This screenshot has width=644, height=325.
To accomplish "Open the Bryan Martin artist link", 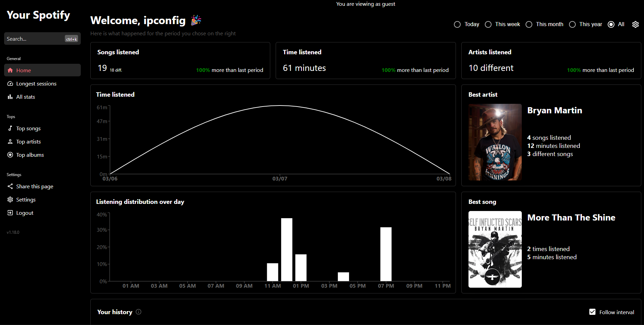I will pyautogui.click(x=554, y=111).
